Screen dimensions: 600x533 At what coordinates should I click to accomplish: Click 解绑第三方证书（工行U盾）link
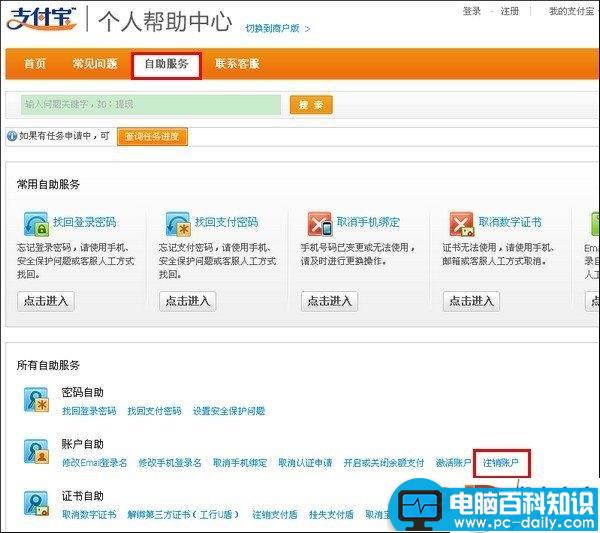coord(183,515)
